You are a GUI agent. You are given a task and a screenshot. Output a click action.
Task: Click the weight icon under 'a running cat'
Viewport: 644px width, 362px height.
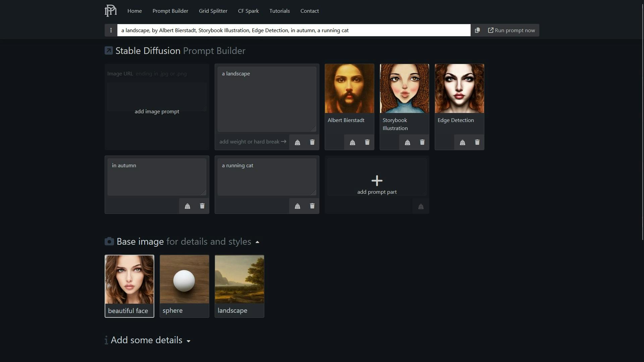point(297,206)
